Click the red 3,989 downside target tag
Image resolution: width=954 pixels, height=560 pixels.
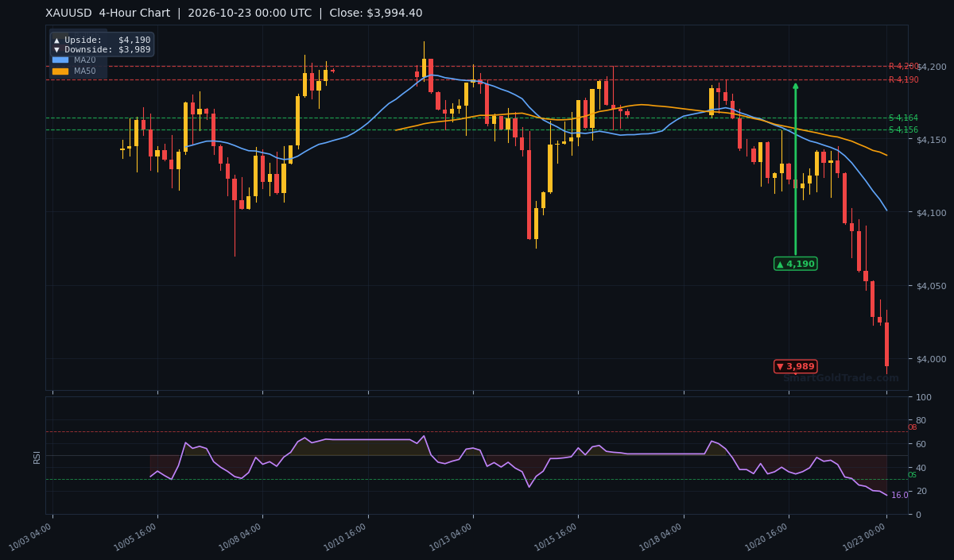click(795, 366)
